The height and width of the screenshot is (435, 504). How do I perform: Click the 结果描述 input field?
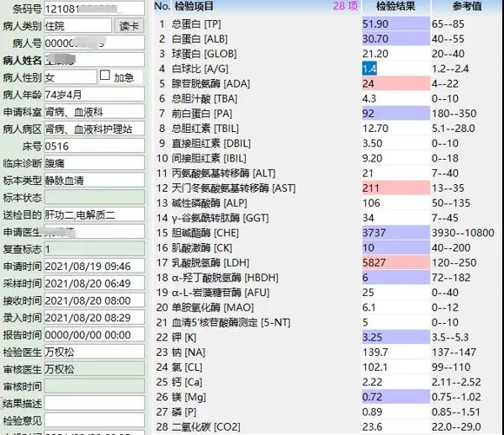pos(94,403)
